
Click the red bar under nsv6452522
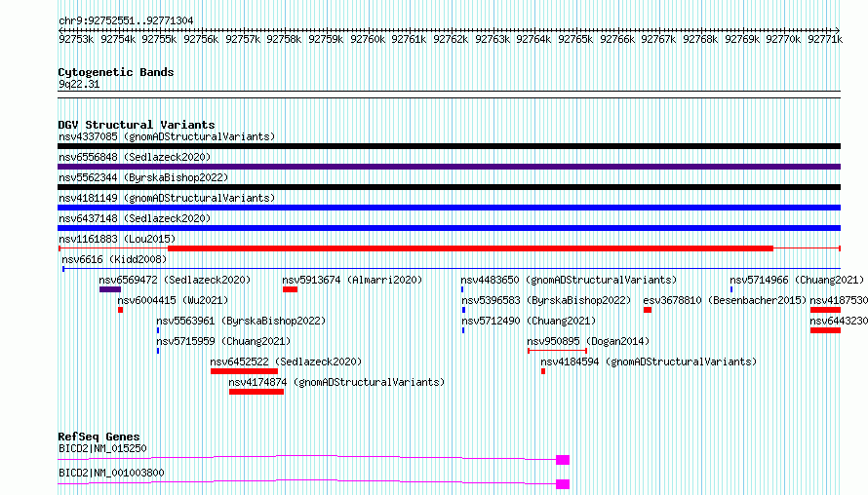tap(244, 371)
